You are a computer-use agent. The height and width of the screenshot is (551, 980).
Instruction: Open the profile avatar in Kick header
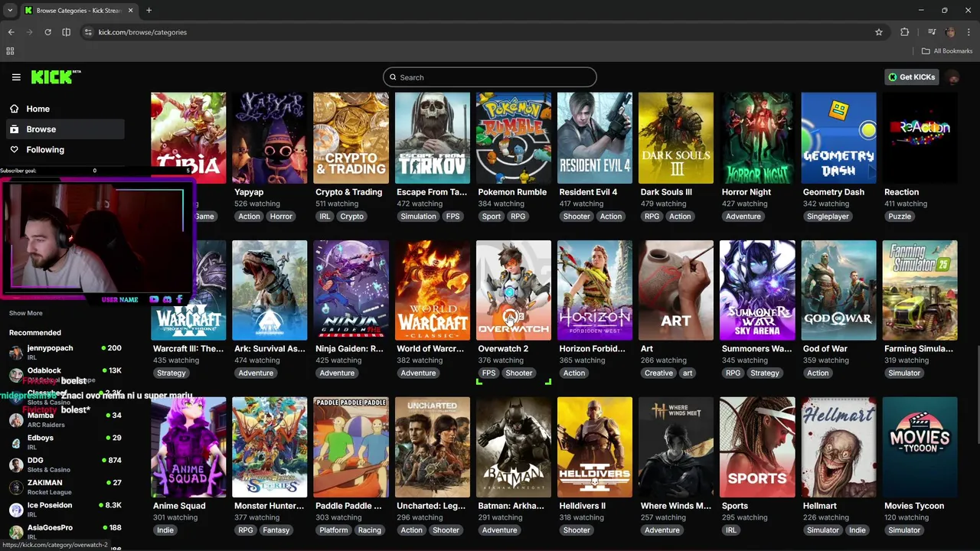952,77
